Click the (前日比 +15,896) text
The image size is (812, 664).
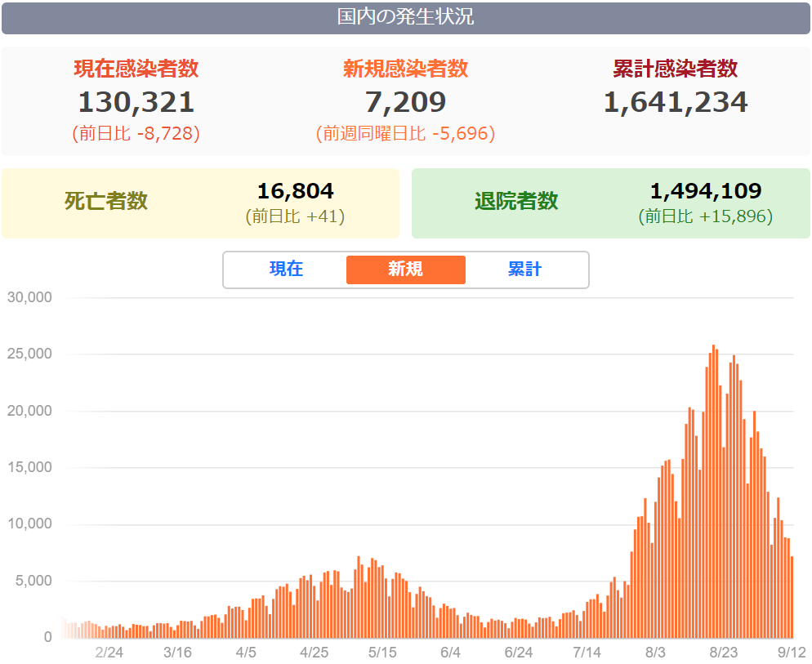point(705,216)
